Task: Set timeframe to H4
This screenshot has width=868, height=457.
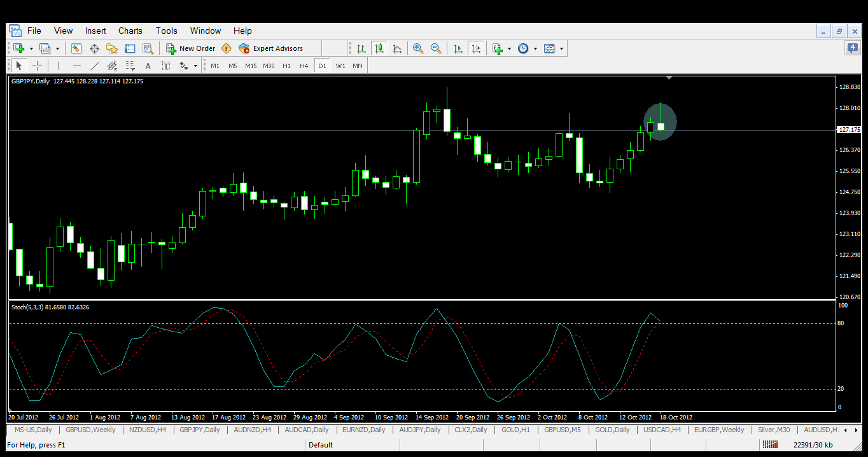Action: [x=304, y=66]
